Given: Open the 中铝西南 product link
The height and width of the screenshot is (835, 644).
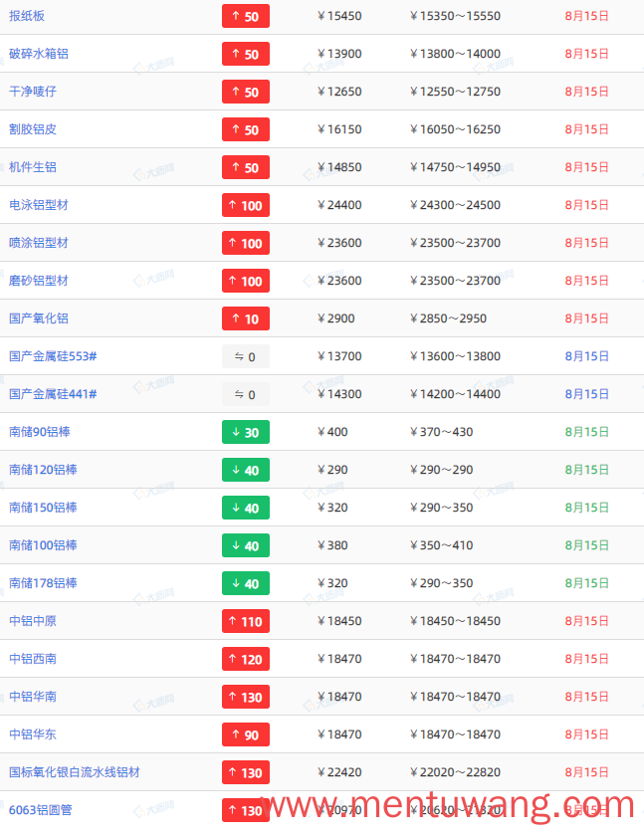Looking at the screenshot, I should pos(33,659).
